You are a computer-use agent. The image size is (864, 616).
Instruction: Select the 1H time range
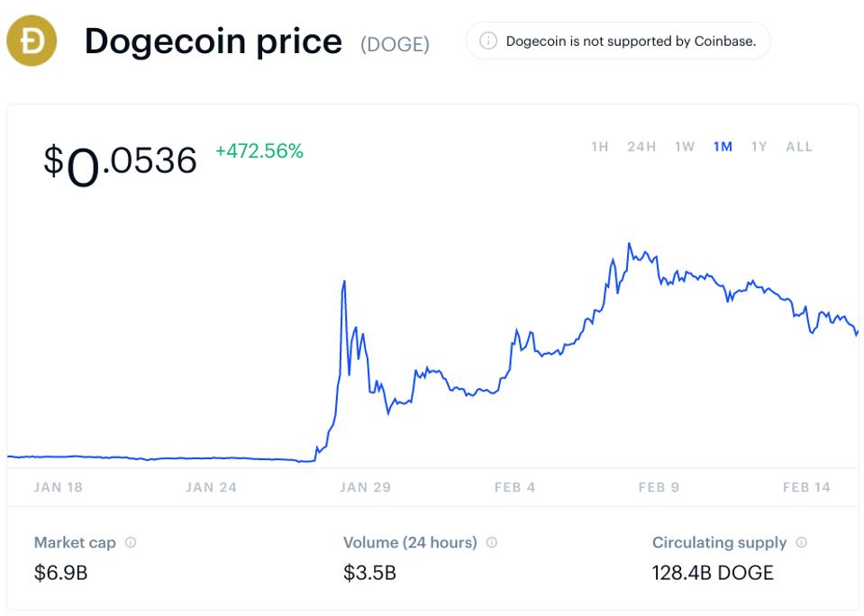pos(599,146)
